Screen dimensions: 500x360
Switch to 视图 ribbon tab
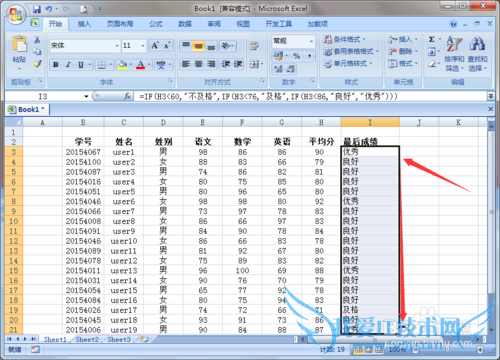243,24
